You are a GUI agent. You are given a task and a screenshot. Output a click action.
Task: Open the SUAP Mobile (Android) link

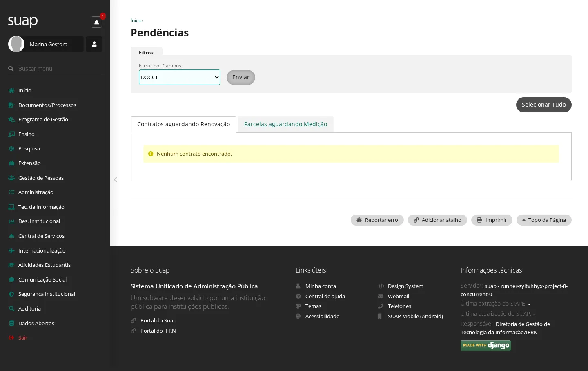(x=415, y=316)
